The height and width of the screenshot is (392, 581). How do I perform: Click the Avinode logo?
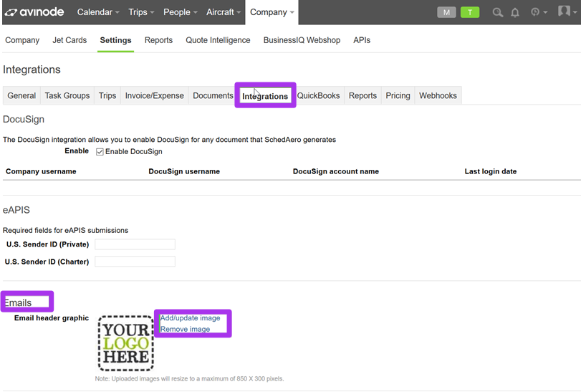pos(34,12)
